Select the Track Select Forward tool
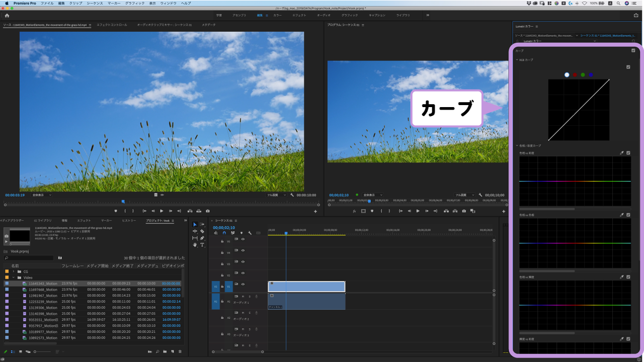Image resolution: width=644 pixels, height=362 pixels. click(203, 225)
